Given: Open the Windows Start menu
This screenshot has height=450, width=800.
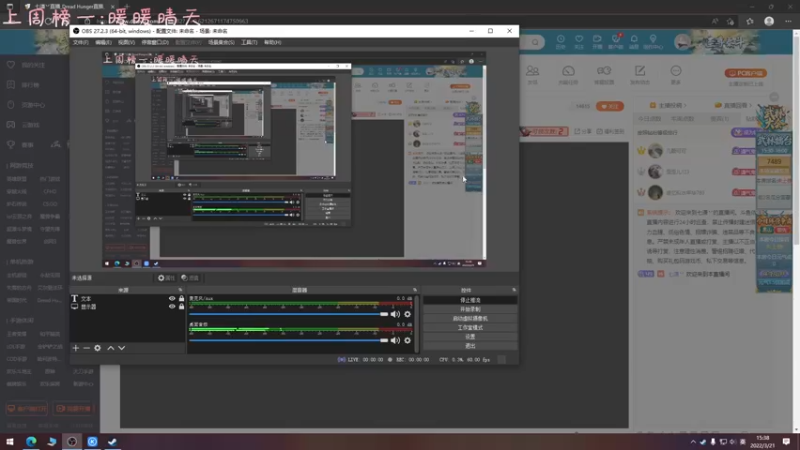Looking at the screenshot, I should pyautogui.click(x=10, y=442).
